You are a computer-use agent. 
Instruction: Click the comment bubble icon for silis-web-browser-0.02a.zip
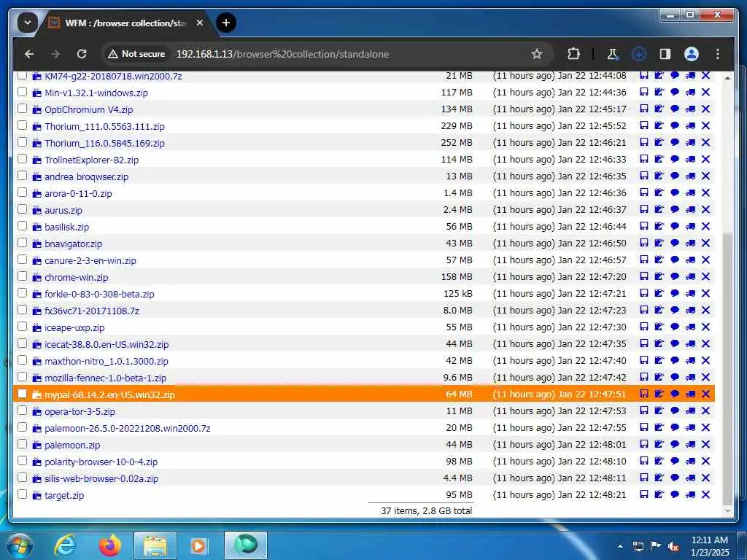pyautogui.click(x=675, y=478)
